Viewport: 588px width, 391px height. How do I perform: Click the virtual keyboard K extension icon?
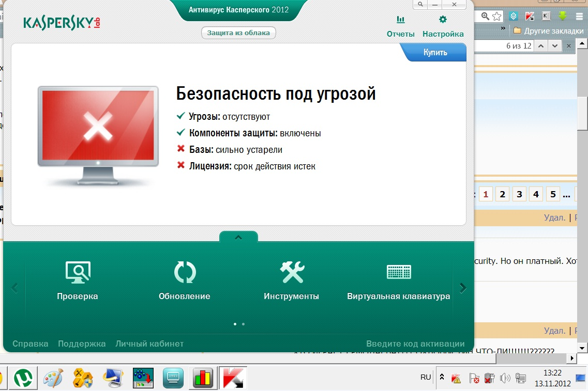coord(546,15)
